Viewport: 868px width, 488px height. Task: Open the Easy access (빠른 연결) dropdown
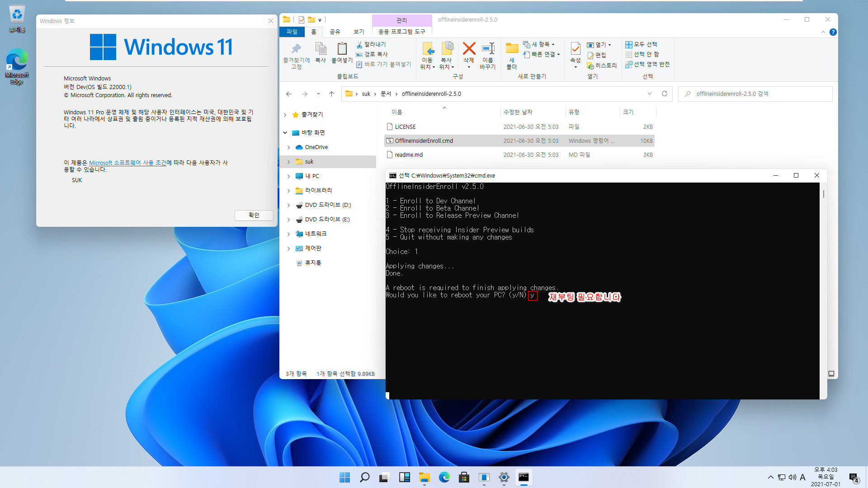[x=542, y=54]
